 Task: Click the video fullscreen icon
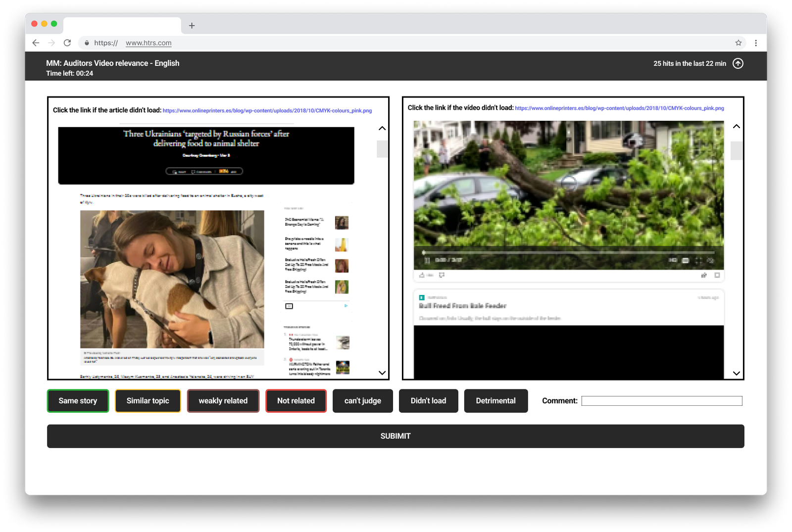[x=698, y=260]
